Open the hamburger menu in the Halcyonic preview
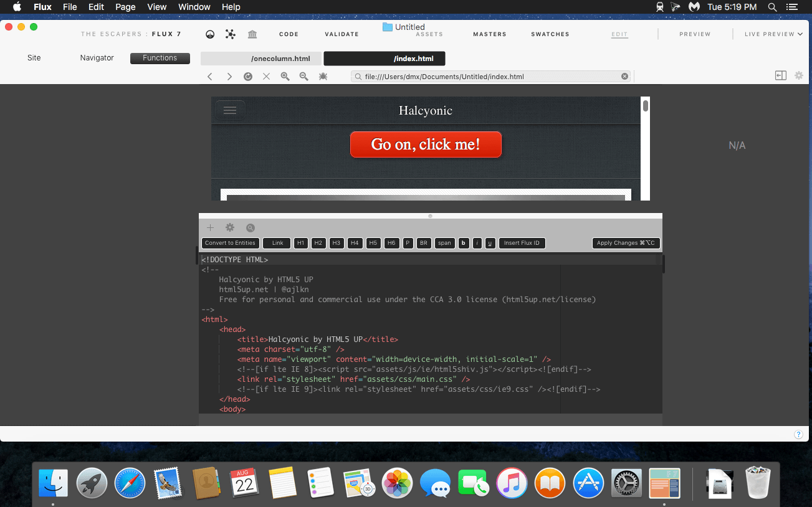The width and height of the screenshot is (812, 507). [230, 110]
